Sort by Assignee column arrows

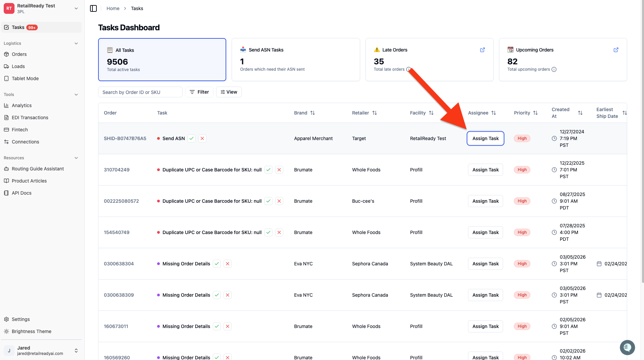[x=494, y=113]
